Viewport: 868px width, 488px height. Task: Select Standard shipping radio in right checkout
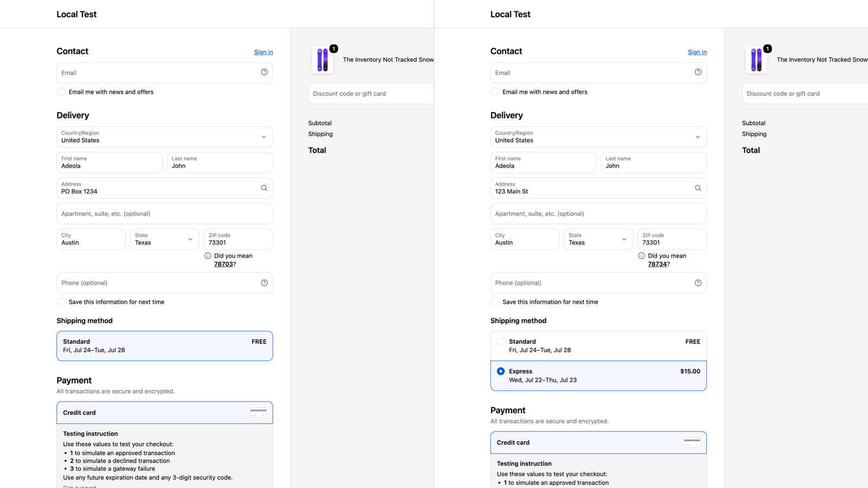(x=501, y=342)
